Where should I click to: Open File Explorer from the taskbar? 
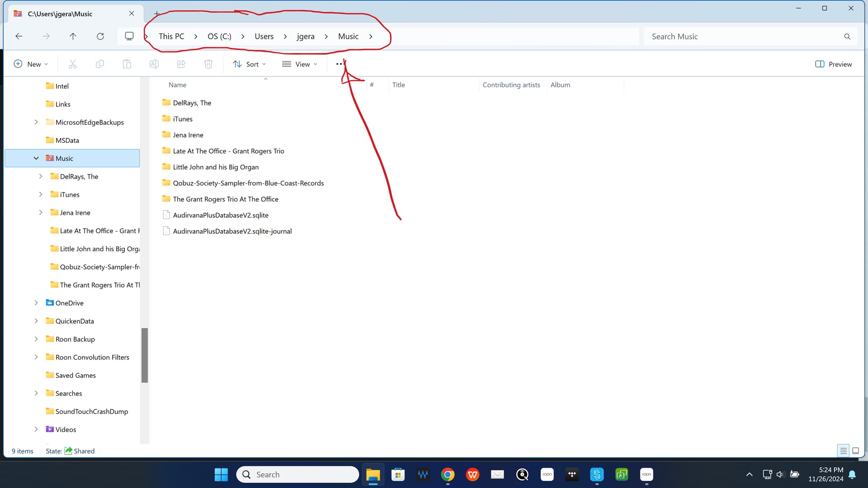coord(373,474)
